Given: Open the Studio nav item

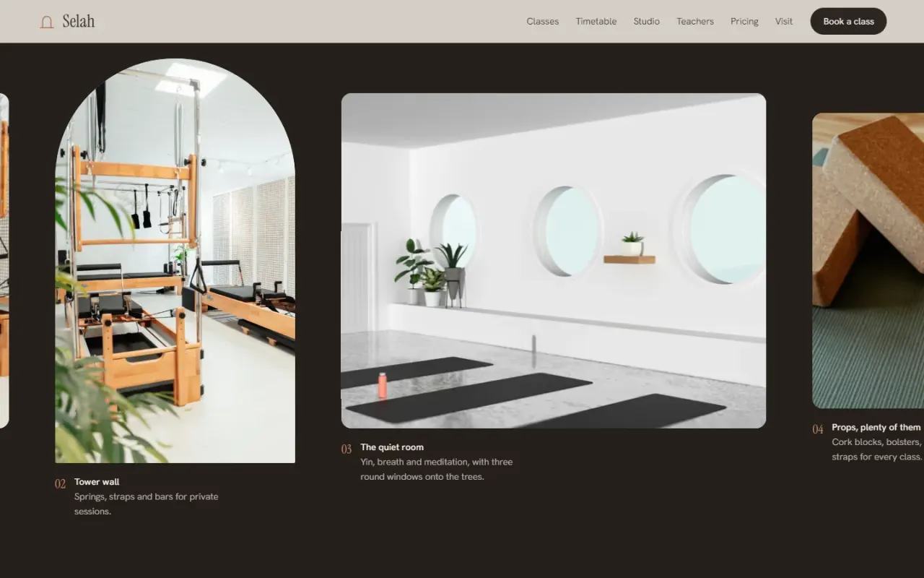Looking at the screenshot, I should (647, 22).
